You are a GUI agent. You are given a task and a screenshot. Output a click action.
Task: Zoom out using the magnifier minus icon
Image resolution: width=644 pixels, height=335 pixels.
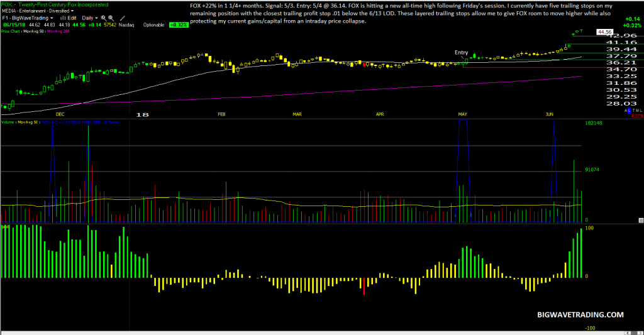[111, 18]
